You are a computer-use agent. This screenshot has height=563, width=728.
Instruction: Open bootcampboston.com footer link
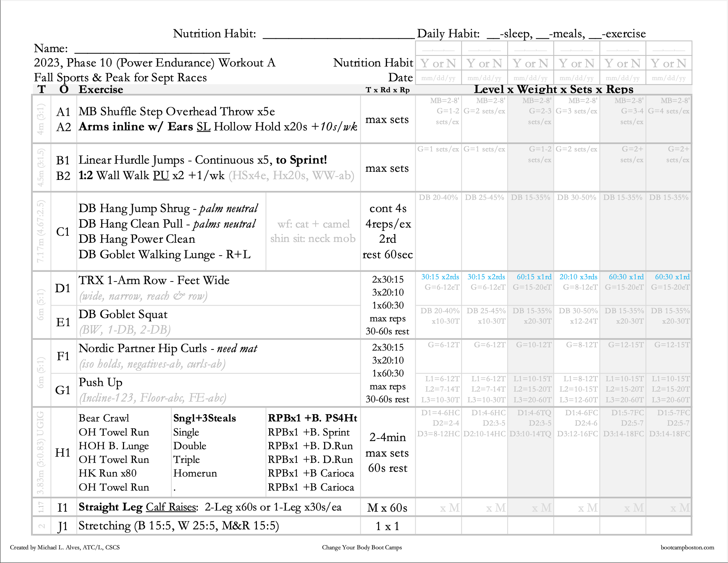687,547
